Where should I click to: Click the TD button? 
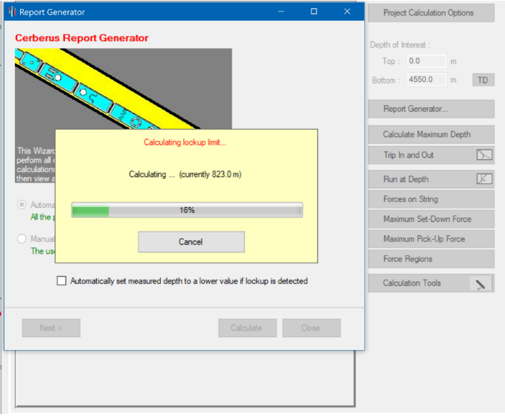[483, 80]
